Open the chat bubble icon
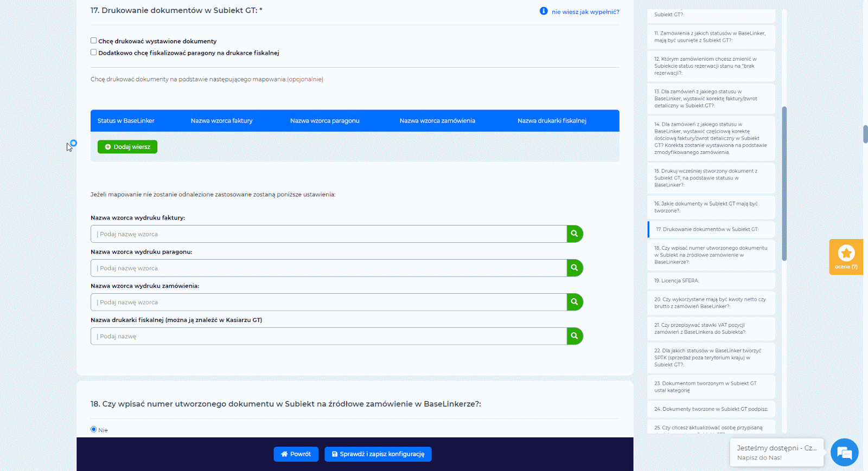868x471 pixels. click(845, 452)
